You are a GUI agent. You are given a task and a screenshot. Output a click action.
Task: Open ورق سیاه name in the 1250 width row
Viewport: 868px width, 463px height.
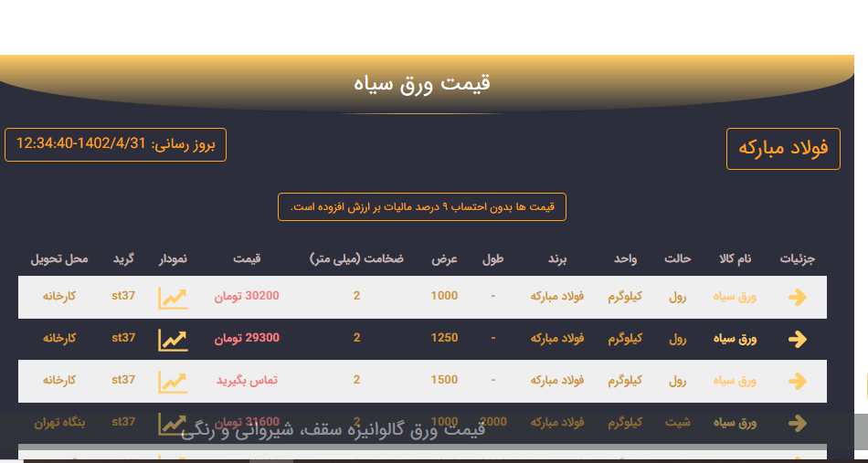pyautogui.click(x=736, y=339)
